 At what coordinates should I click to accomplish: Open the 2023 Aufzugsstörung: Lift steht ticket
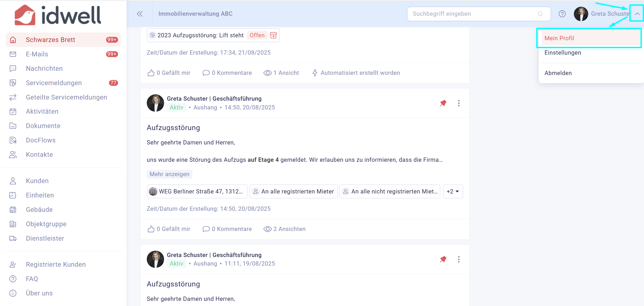200,35
